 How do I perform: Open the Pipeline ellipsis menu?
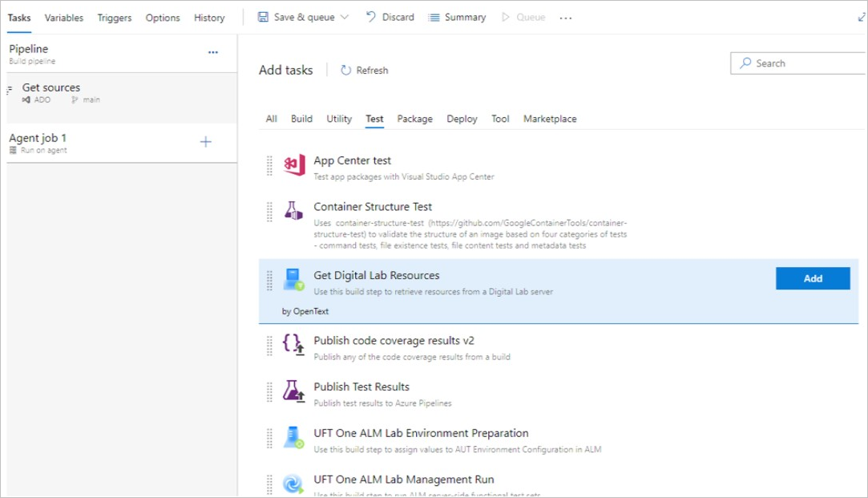(213, 52)
